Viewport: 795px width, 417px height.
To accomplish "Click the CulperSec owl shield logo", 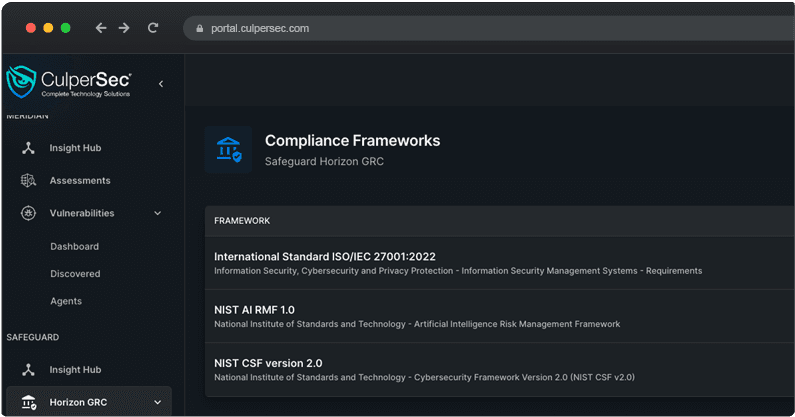I will click(x=21, y=82).
